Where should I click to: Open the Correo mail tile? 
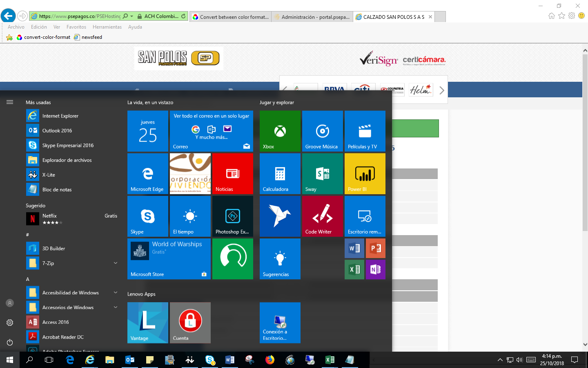tap(212, 131)
